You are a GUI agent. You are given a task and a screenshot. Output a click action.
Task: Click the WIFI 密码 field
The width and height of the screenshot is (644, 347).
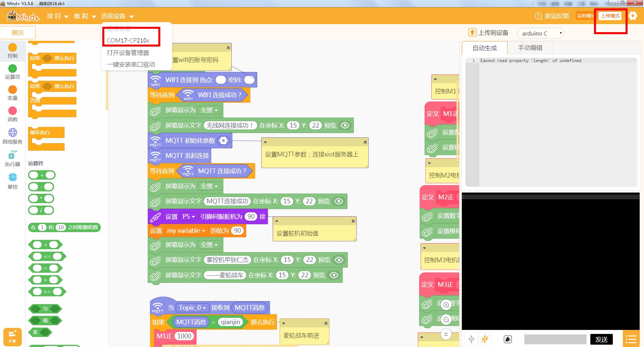pyautogui.click(x=249, y=80)
